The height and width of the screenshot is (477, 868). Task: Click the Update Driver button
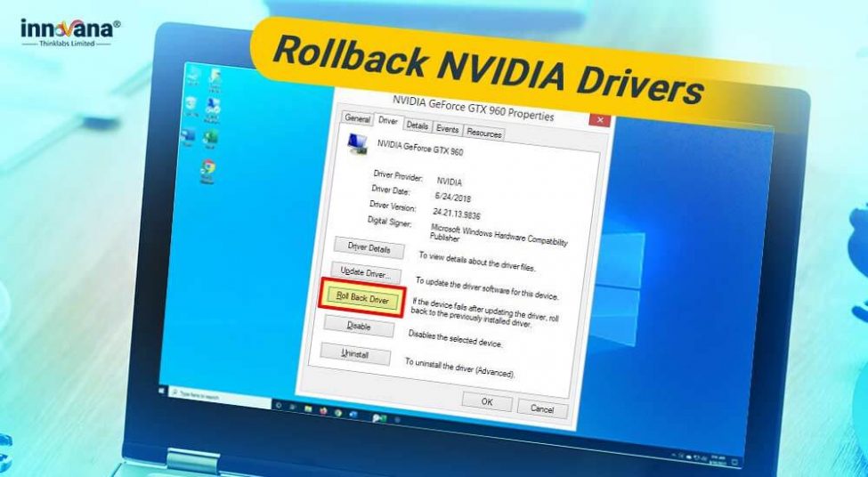point(366,272)
